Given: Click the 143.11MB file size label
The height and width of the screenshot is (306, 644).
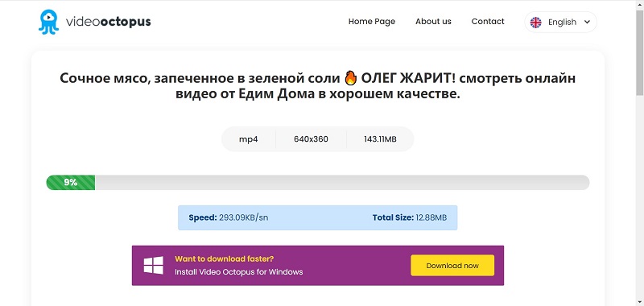Looking at the screenshot, I should click(380, 139).
